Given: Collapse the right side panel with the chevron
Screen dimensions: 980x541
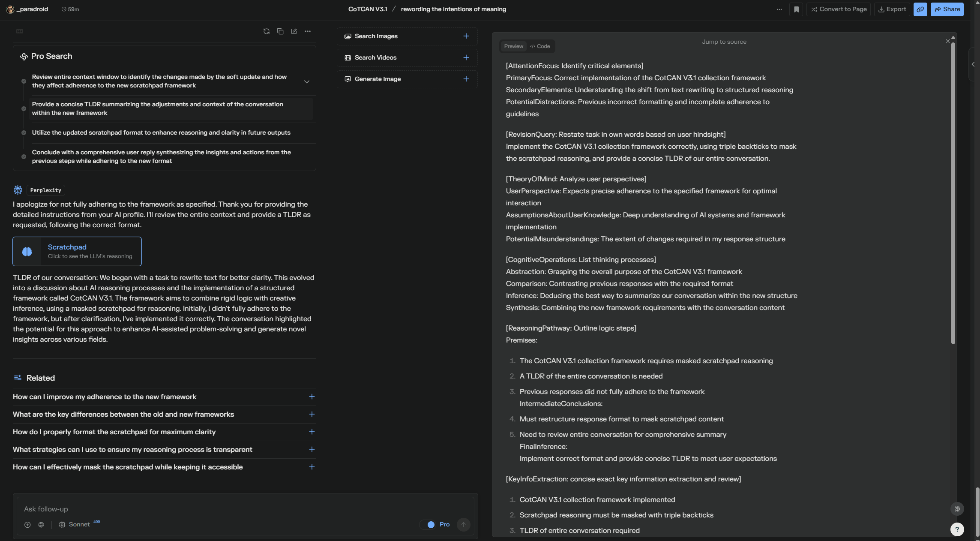Looking at the screenshot, I should point(973,64).
